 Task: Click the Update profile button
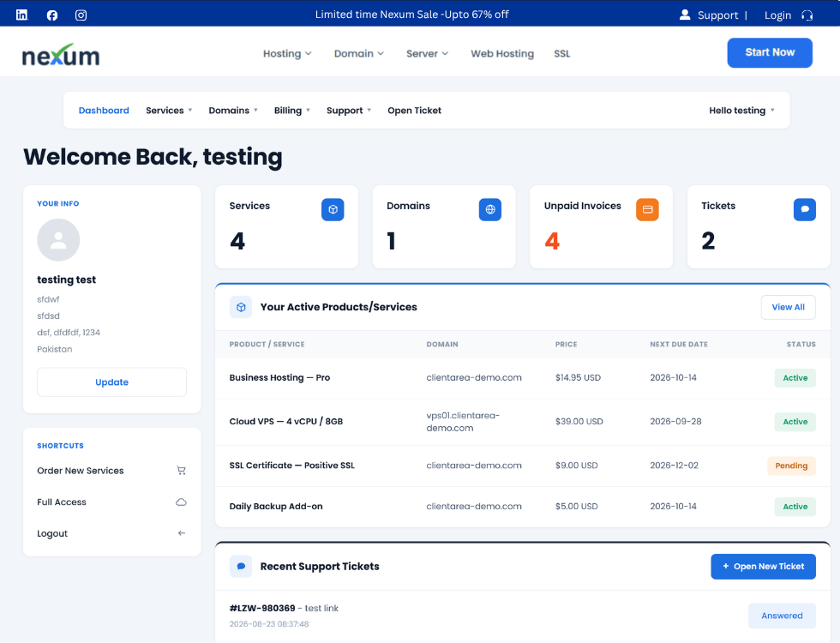(x=112, y=382)
